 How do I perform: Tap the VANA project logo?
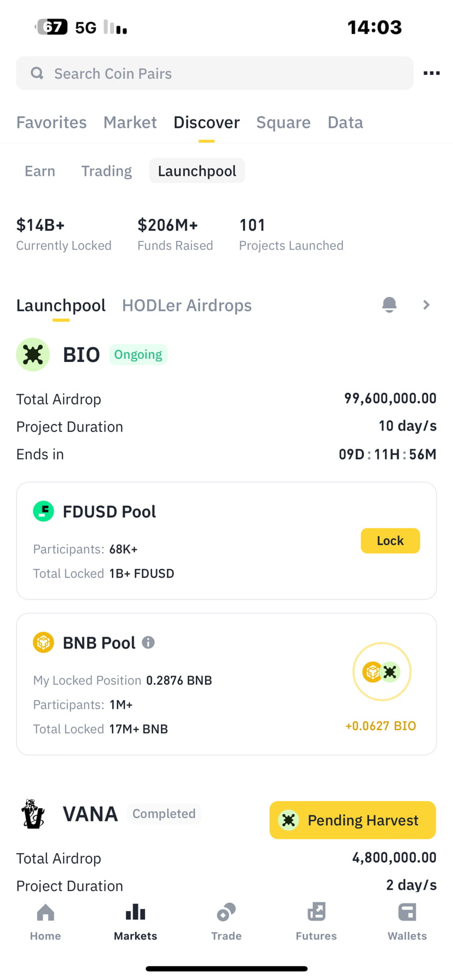pos(33,814)
